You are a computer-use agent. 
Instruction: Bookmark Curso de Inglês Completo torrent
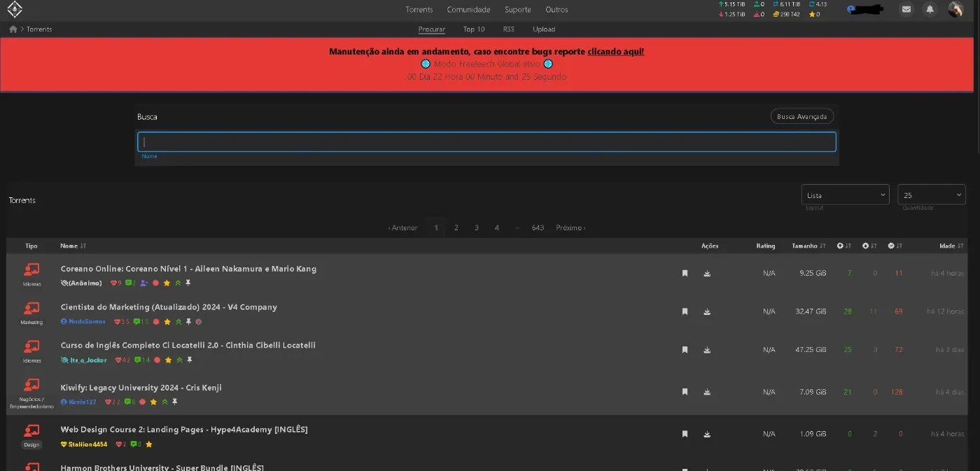(x=685, y=350)
